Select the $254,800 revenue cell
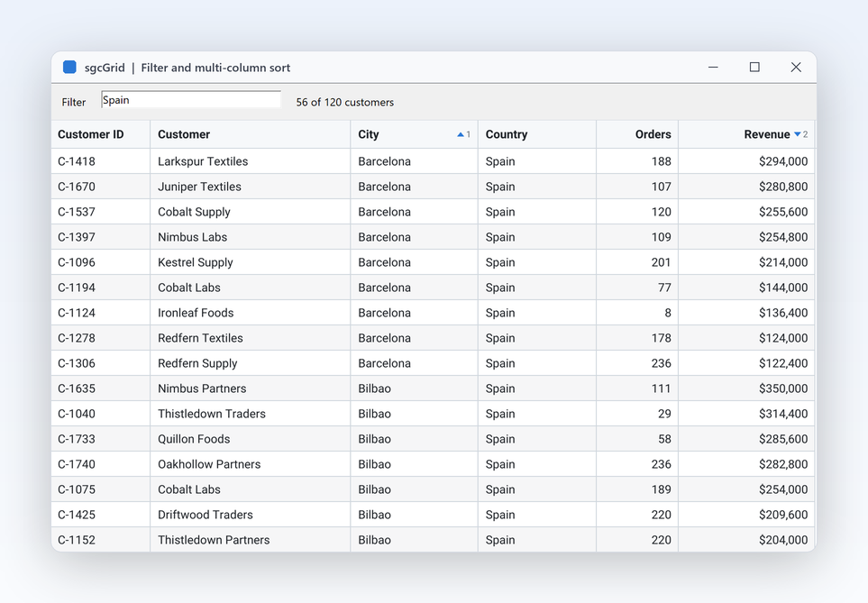The image size is (868, 603). (746, 237)
